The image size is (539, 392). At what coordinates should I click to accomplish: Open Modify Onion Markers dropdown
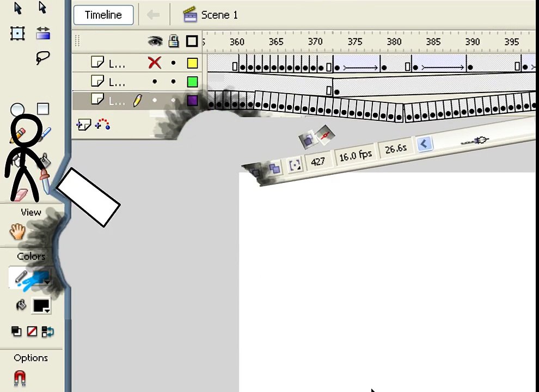pyautogui.click(x=295, y=166)
